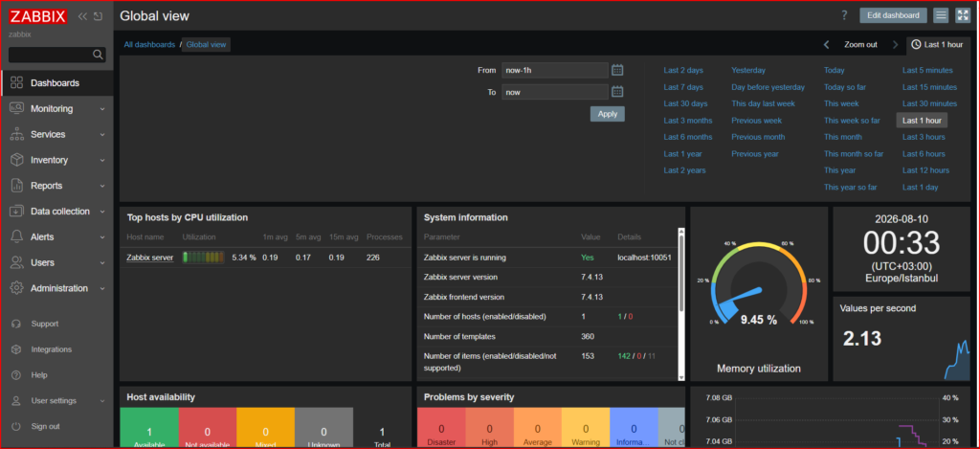The width and height of the screenshot is (980, 449).
Task: Focus the From time input field
Action: pos(555,70)
